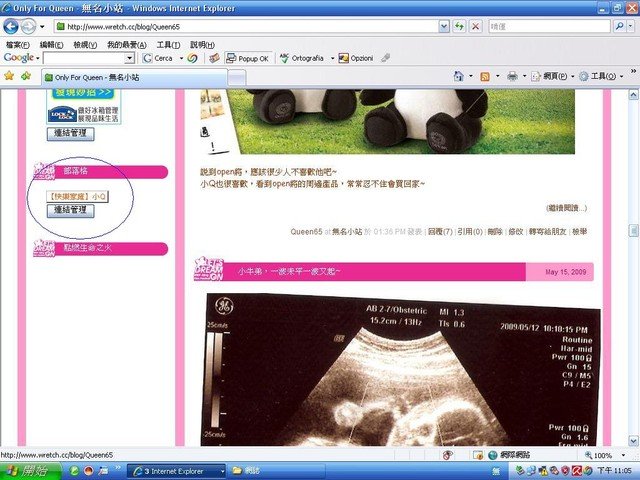The width and height of the screenshot is (640, 480).
Task: Click the search magnifier icon
Action: [x=619, y=27]
